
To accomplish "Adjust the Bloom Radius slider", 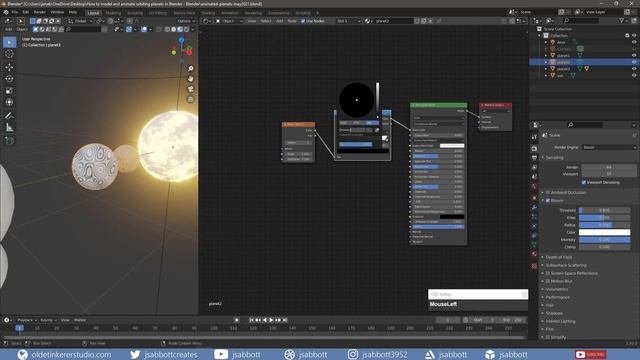I will pyautogui.click(x=604, y=225).
